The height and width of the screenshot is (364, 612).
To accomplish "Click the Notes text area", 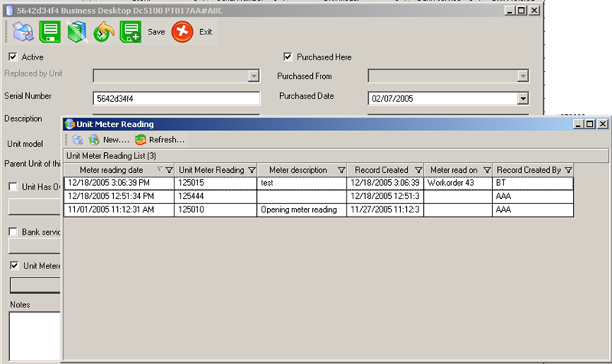I will (x=35, y=336).
